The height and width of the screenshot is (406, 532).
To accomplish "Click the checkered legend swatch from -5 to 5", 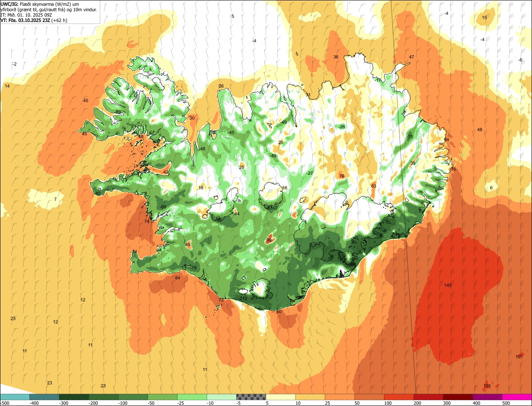I will click(251, 397).
